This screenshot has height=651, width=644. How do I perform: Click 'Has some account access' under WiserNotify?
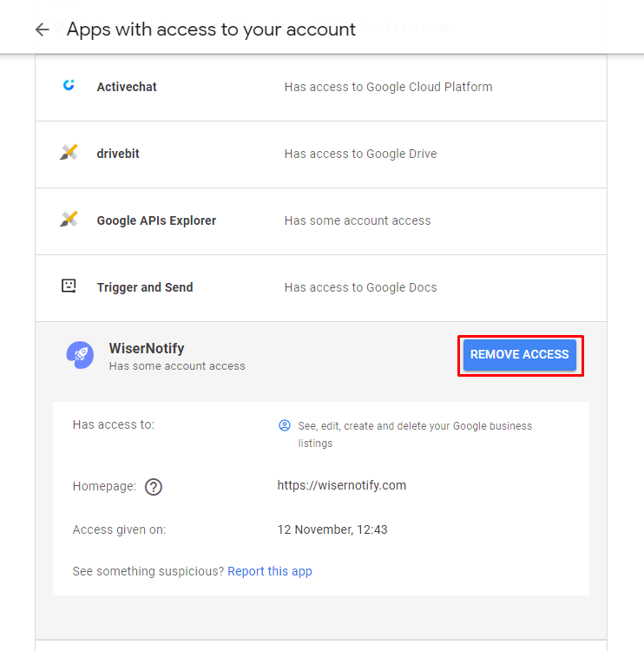coord(177,365)
